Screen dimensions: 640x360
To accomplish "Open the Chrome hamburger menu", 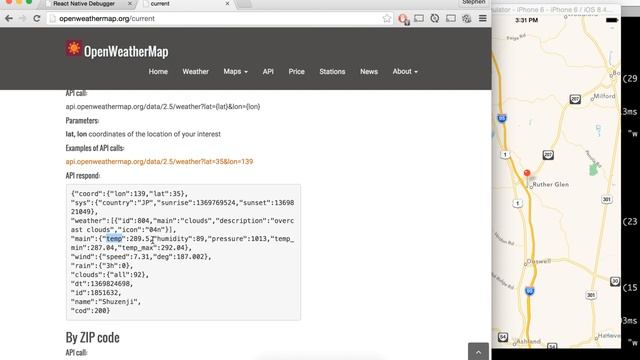I will click(x=482, y=18).
